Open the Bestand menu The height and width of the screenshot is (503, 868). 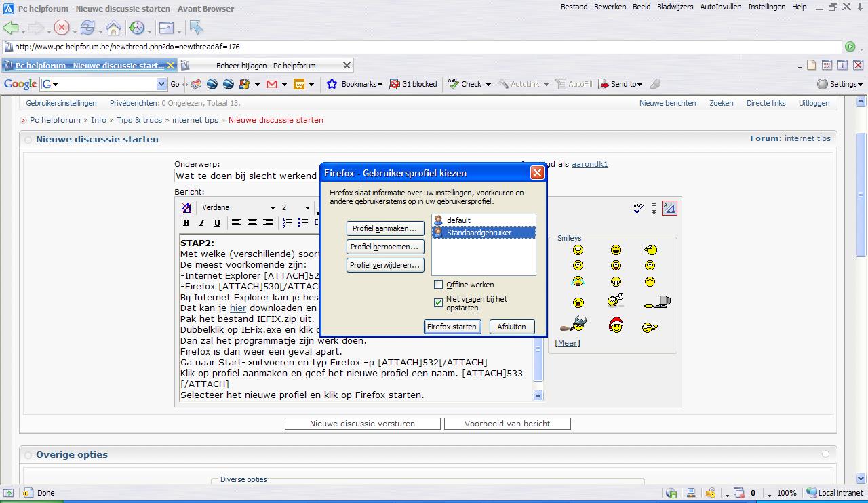click(x=574, y=7)
